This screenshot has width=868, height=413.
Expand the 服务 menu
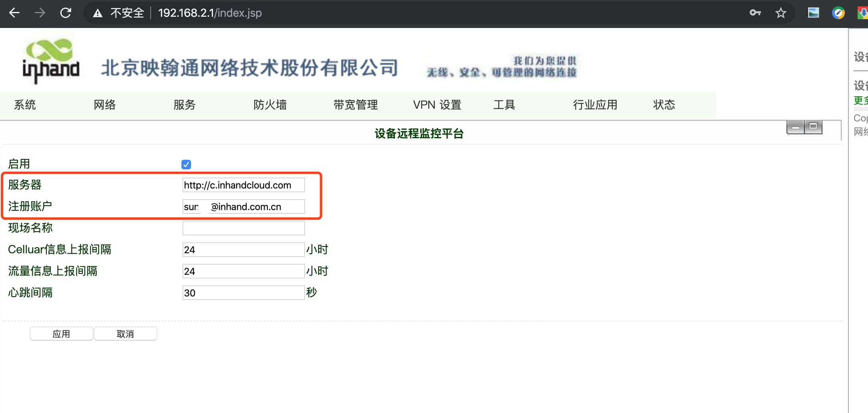pos(185,105)
